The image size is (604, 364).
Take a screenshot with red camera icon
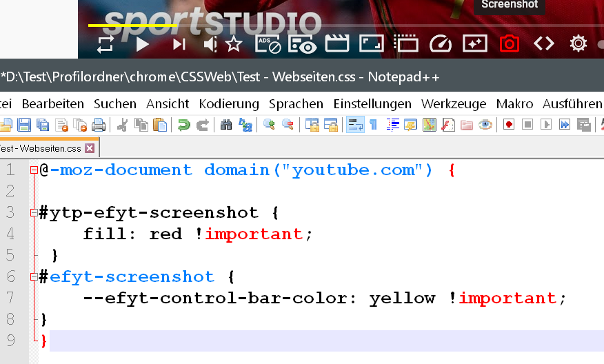[x=510, y=43]
